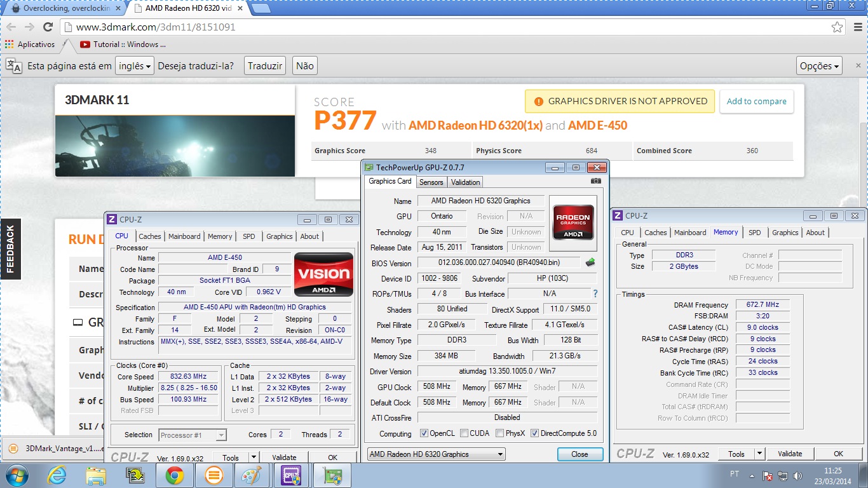The height and width of the screenshot is (488, 868).
Task: Click Validate in CPU-Z memory window
Action: (x=790, y=454)
